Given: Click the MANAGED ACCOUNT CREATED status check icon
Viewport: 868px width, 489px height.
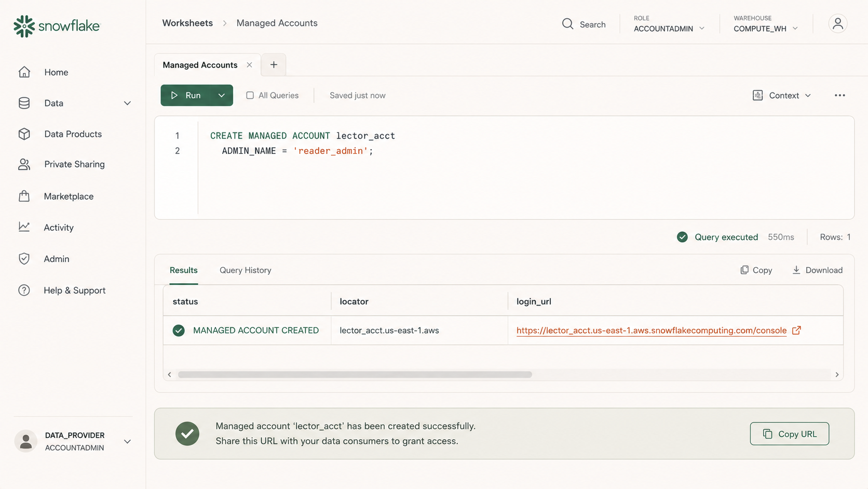Looking at the screenshot, I should pos(179,331).
